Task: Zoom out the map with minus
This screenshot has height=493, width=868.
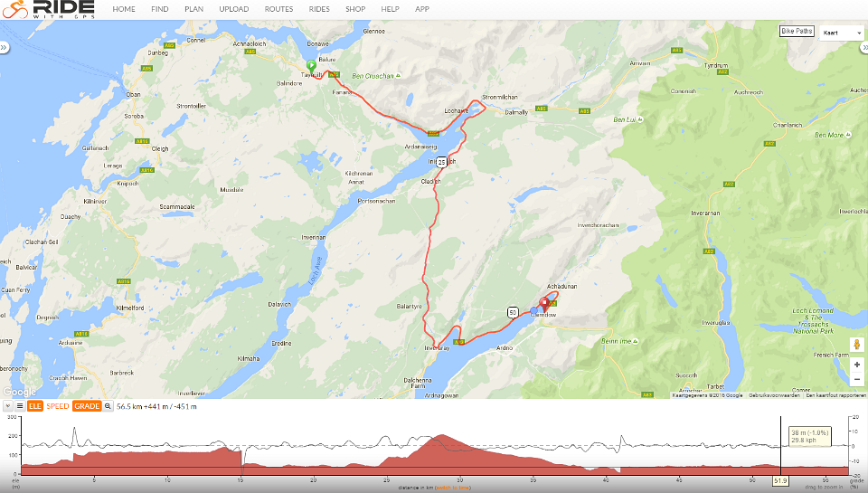Action: pos(856,379)
